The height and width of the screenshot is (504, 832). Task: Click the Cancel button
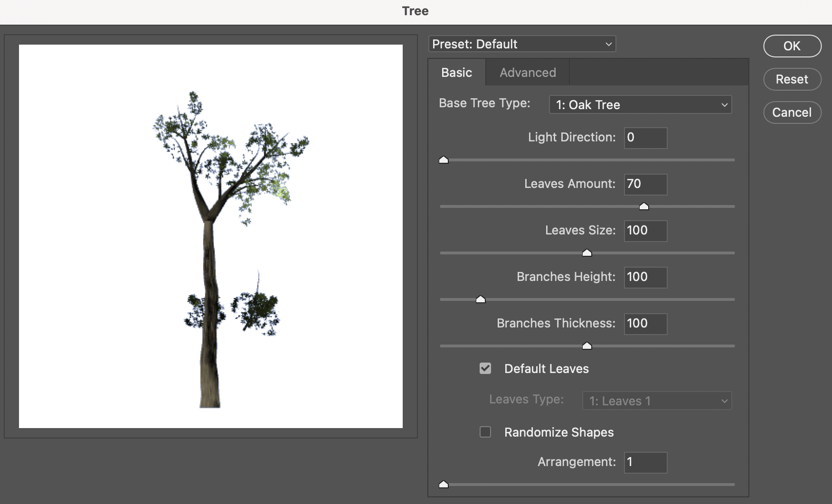pyautogui.click(x=792, y=112)
